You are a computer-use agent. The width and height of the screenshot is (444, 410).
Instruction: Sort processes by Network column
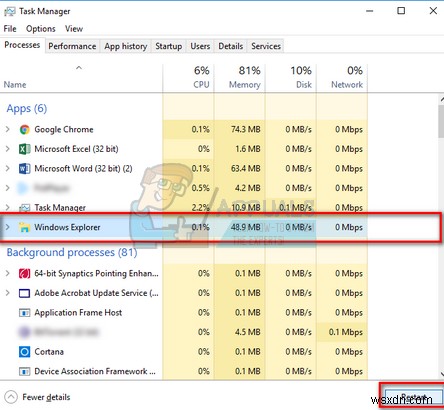pos(342,79)
